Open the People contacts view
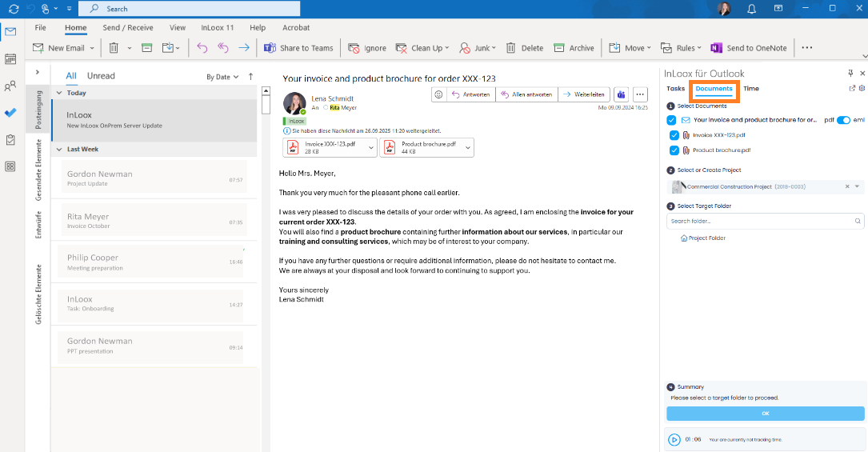The height and width of the screenshot is (452, 868). click(10, 86)
